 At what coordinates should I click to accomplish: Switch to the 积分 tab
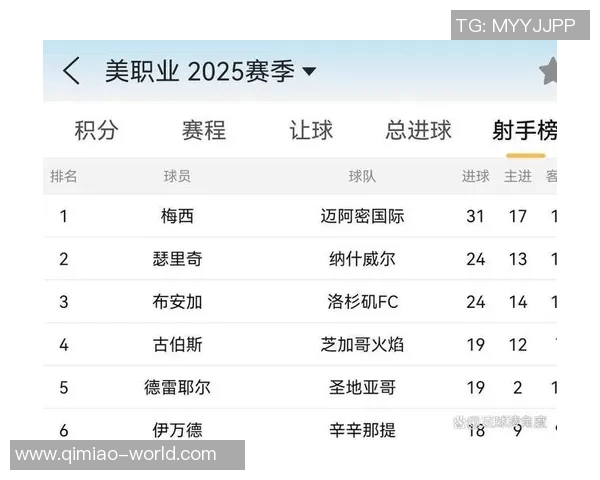click(x=96, y=130)
